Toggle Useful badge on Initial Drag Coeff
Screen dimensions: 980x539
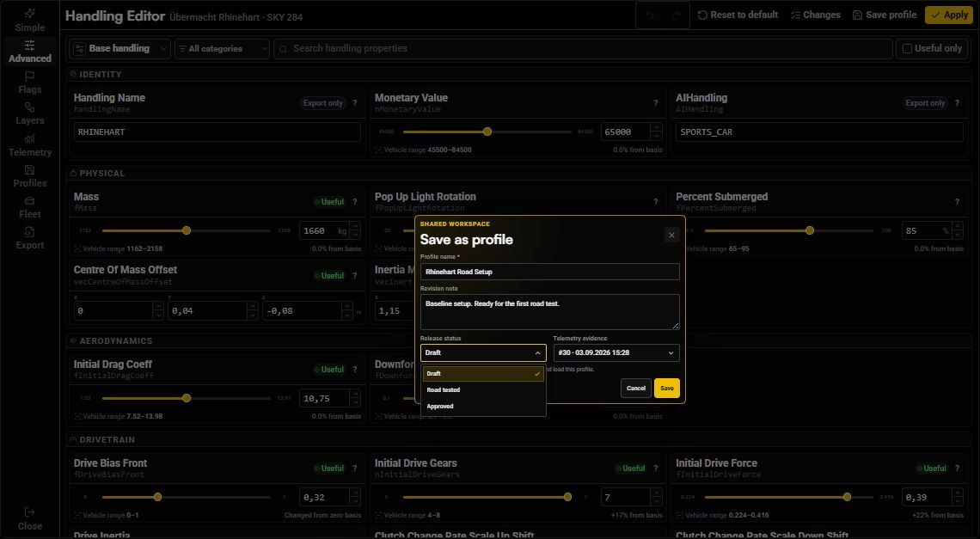tap(328, 370)
